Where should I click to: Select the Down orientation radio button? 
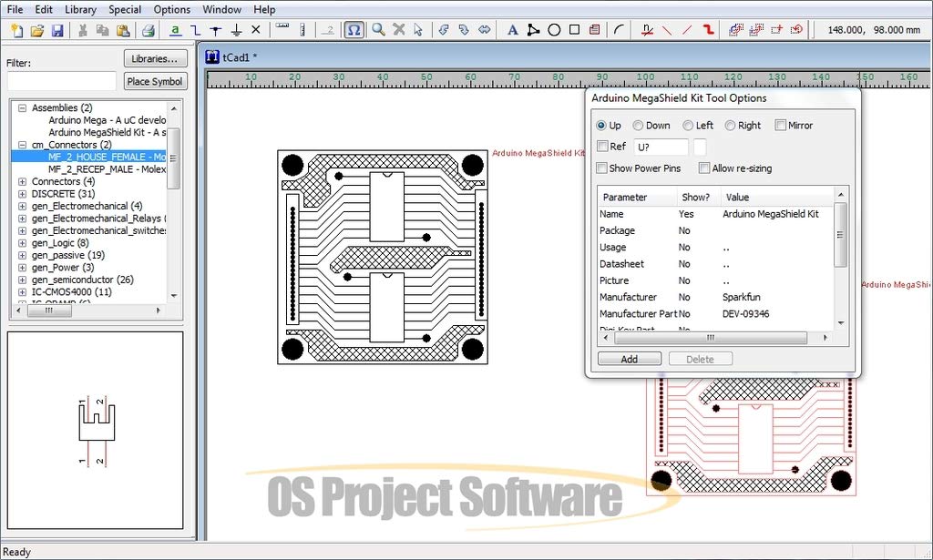click(638, 126)
